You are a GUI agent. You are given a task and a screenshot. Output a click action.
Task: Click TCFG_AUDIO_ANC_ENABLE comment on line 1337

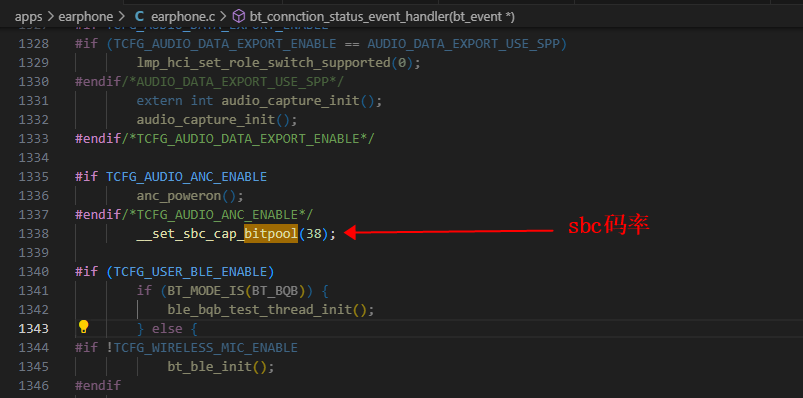point(217,215)
